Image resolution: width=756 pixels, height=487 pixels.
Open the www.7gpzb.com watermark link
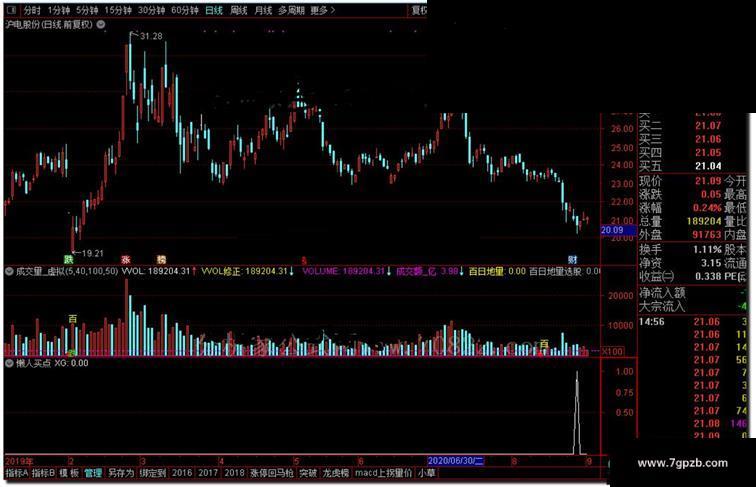pyautogui.click(x=682, y=463)
